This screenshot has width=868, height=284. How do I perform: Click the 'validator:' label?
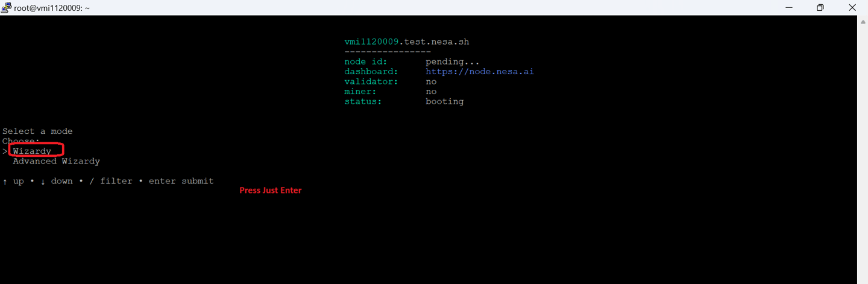(371, 81)
